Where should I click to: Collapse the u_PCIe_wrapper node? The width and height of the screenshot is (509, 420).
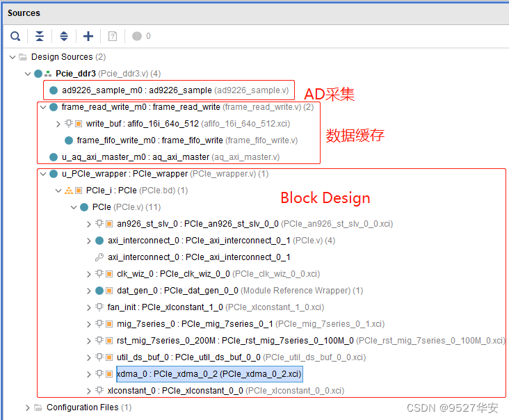coord(43,174)
